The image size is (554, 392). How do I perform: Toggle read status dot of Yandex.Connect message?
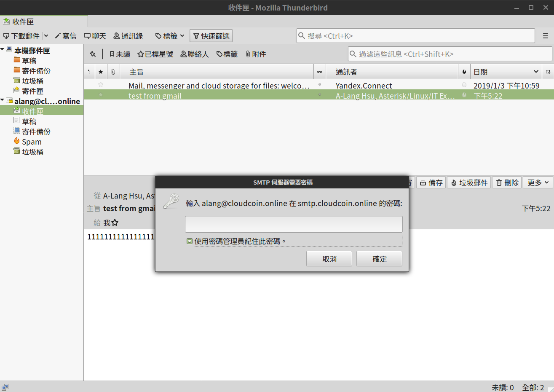pyautogui.click(x=320, y=85)
